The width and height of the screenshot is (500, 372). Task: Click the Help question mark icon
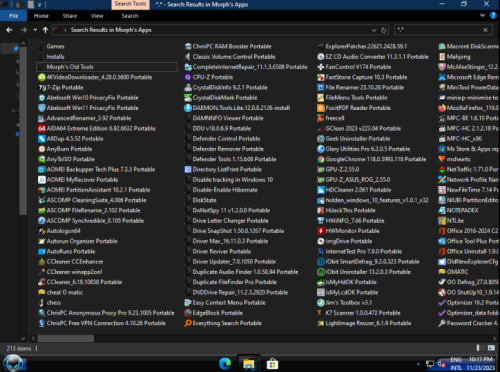point(493,15)
